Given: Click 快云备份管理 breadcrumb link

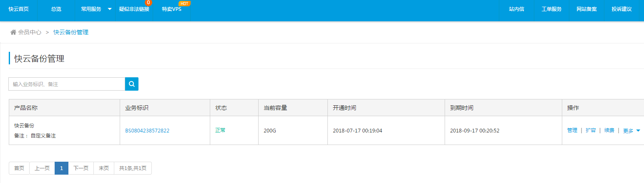Looking at the screenshot, I should [71, 32].
